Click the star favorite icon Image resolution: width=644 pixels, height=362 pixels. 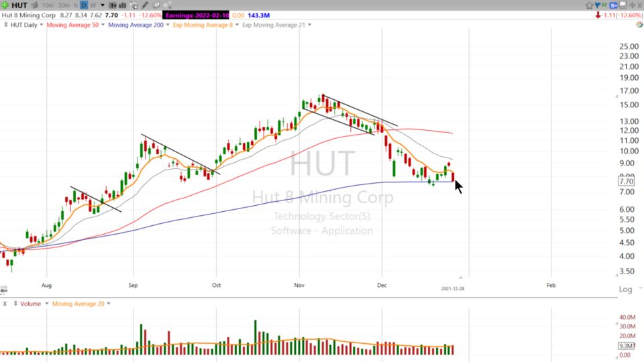point(590,5)
